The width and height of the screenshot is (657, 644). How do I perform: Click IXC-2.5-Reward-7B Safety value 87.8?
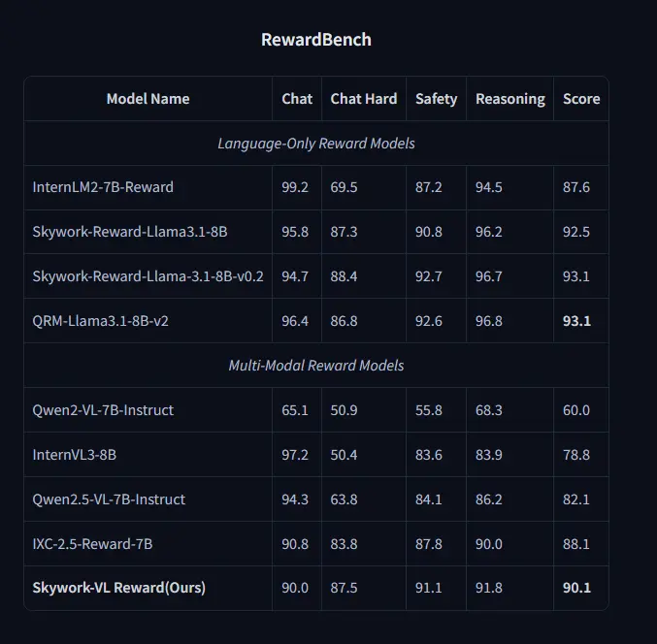429,544
